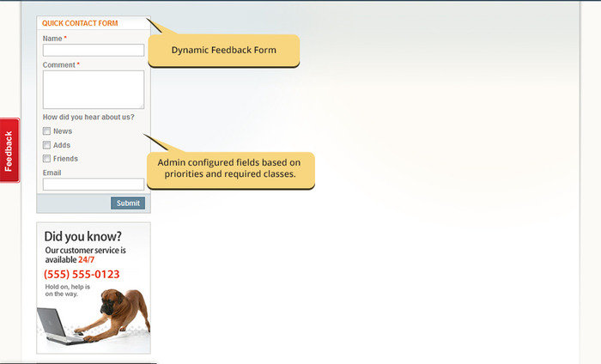
Task: Click the Dynamic Feedback Form callout
Action: pos(224,51)
